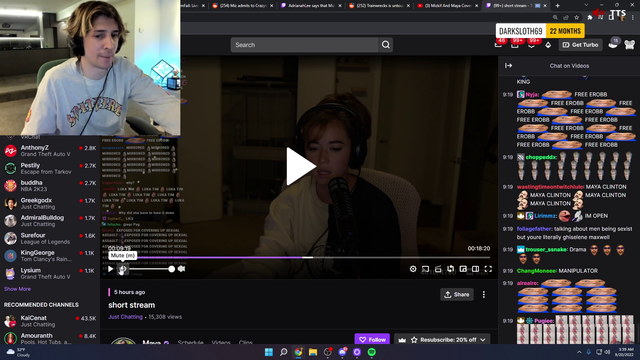Switch to AdrianahLee browser tab
640x360 pixels.
[311, 6]
